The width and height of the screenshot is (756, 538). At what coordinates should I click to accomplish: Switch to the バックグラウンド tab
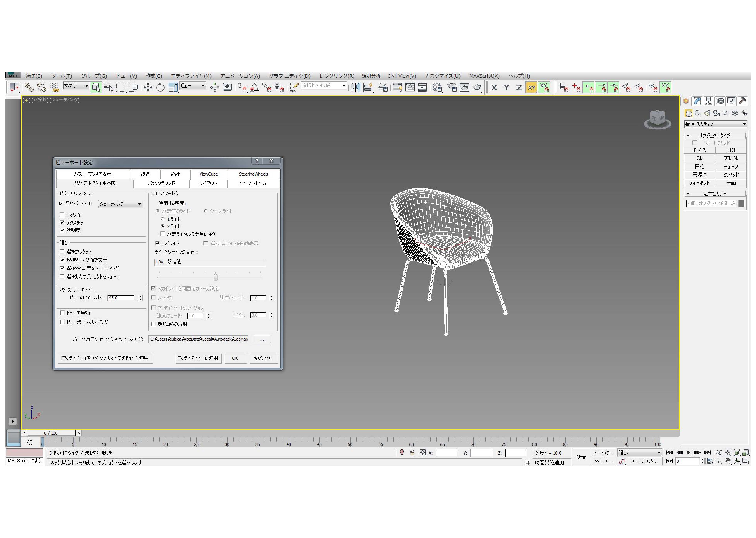[161, 183]
